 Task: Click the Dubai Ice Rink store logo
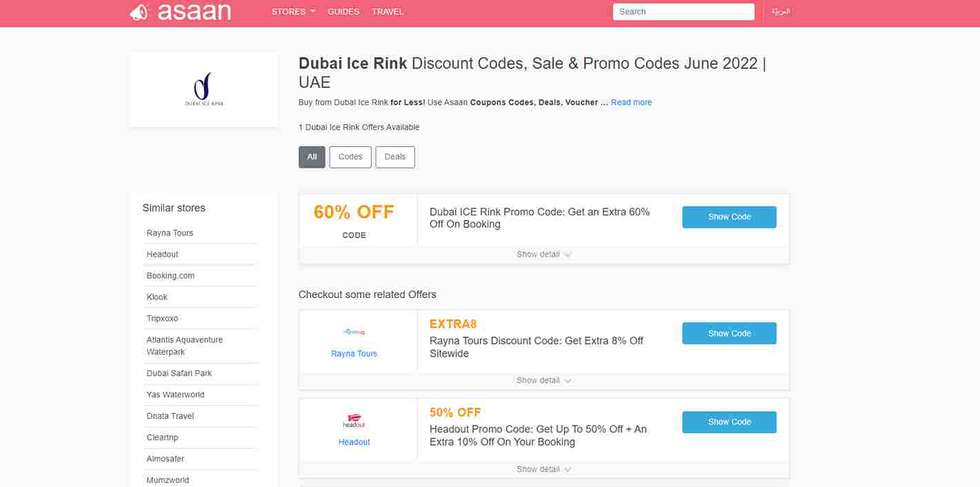[203, 89]
